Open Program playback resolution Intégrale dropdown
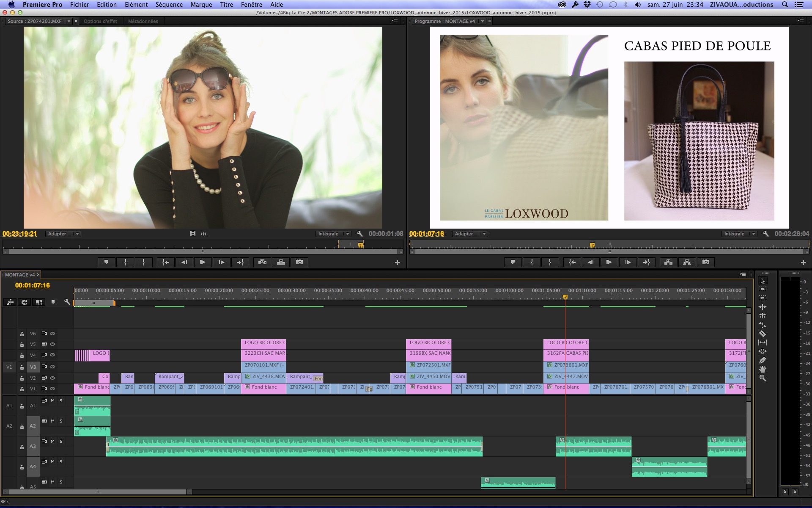This screenshot has width=812, height=508. tap(740, 234)
